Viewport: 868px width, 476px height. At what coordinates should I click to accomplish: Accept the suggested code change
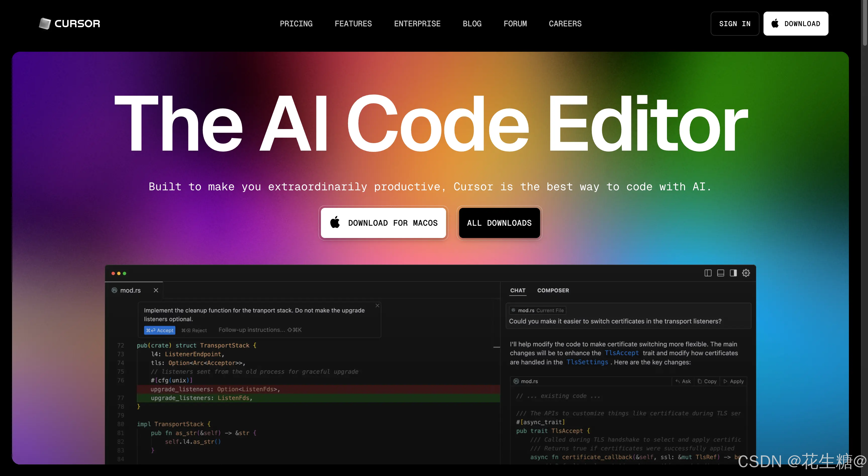pyautogui.click(x=160, y=331)
